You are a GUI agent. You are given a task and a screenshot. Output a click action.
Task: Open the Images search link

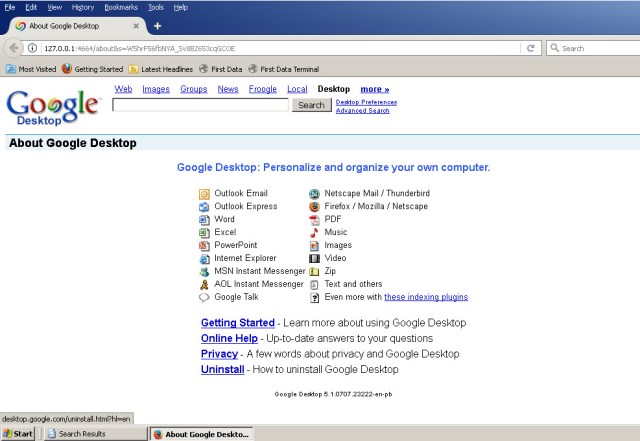coord(156,89)
